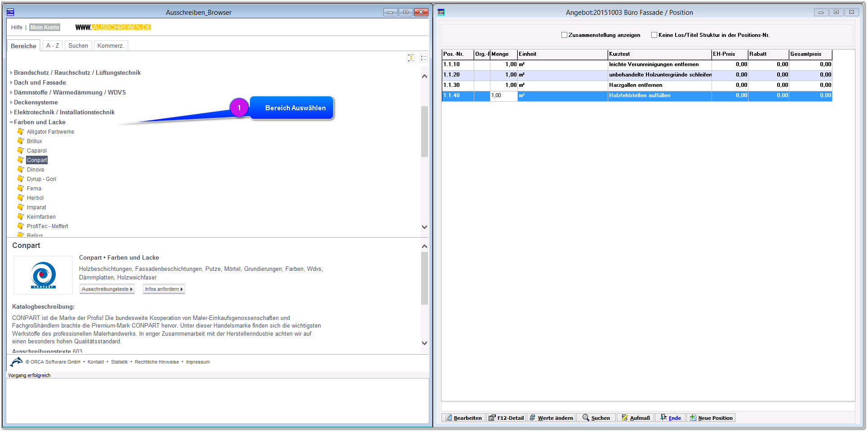Click the F12-Detail icon
The image size is (868, 432).
click(492, 418)
